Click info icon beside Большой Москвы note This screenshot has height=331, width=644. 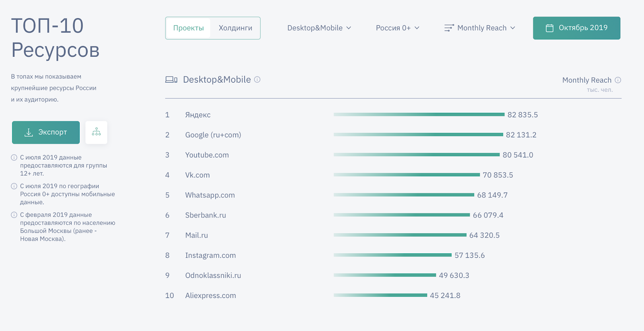[14, 215]
